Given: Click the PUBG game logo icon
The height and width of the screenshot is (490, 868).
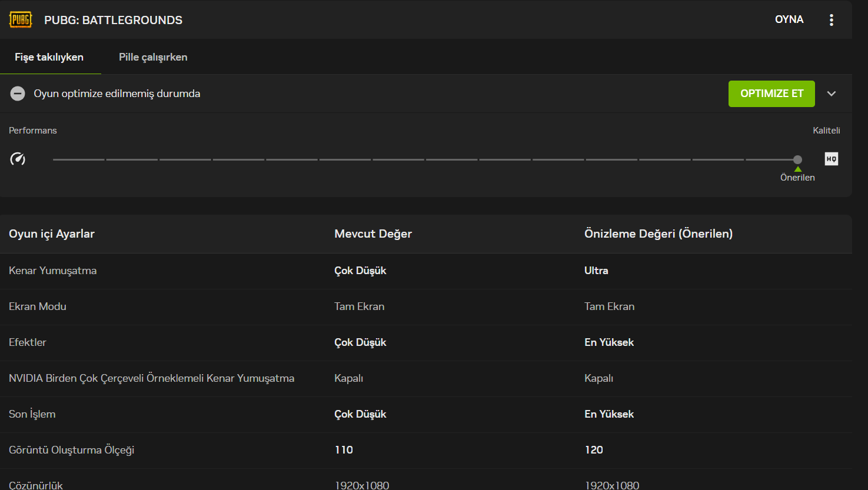Looking at the screenshot, I should [x=21, y=19].
